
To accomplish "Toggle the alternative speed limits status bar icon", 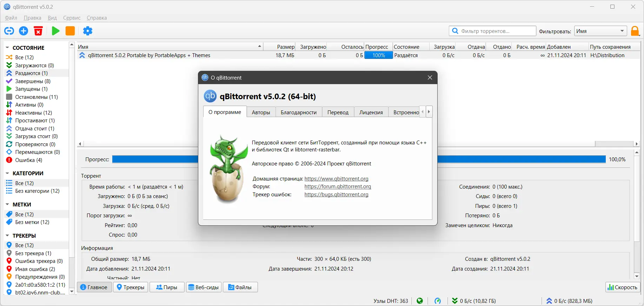I will coord(438,301).
